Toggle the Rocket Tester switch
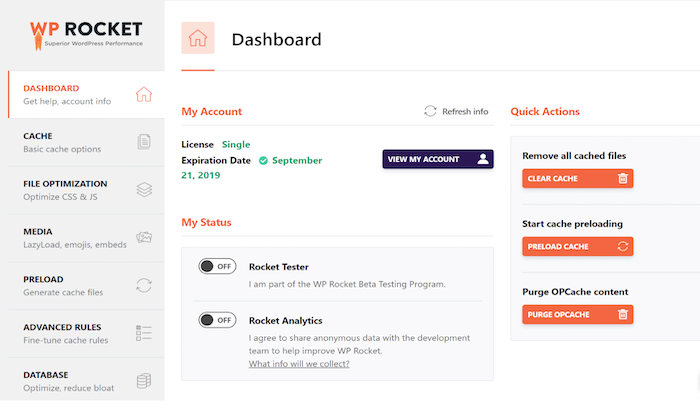Viewport: 700px width, 420px height. click(x=217, y=266)
